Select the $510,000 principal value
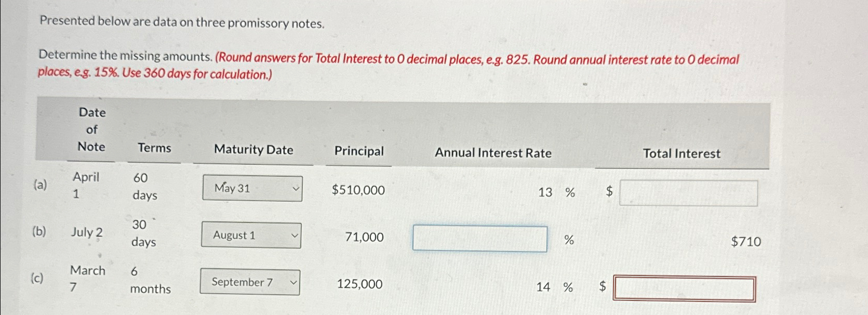The width and height of the screenshot is (868, 315). point(357,190)
